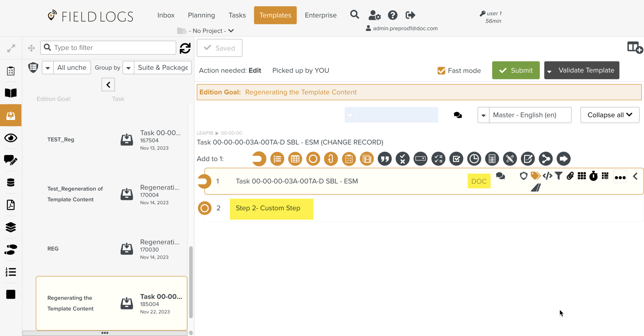Click the paperclip attachment icon on step 1
The image size is (644, 336).
(x=570, y=176)
